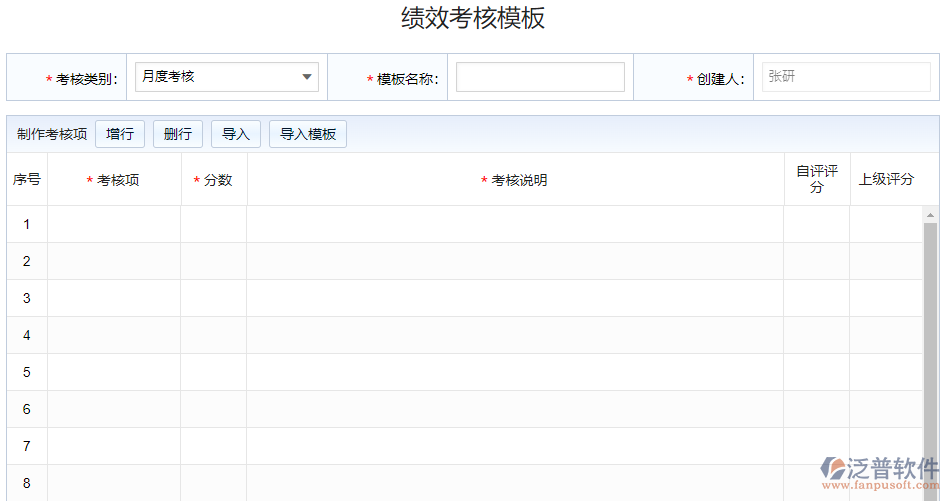Screen dimensions: 950x501
Task: Click the 删行 button
Action: click(x=178, y=134)
